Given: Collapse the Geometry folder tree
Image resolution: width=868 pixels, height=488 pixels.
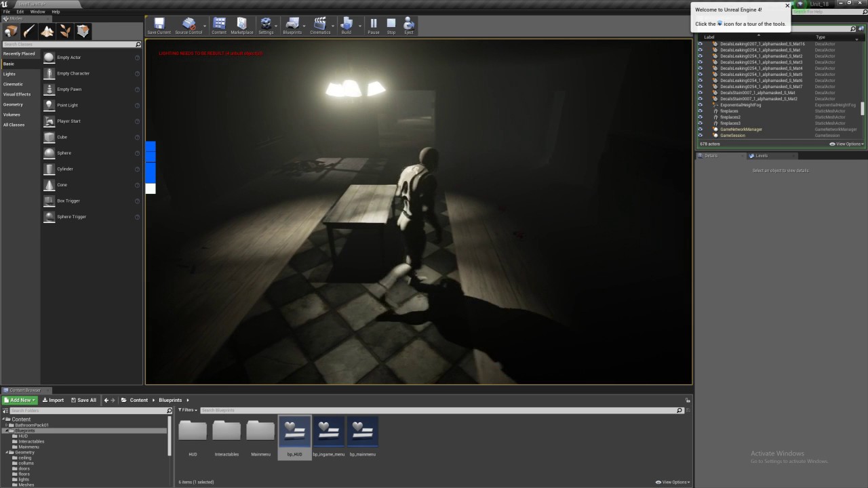Looking at the screenshot, I should coord(6,452).
